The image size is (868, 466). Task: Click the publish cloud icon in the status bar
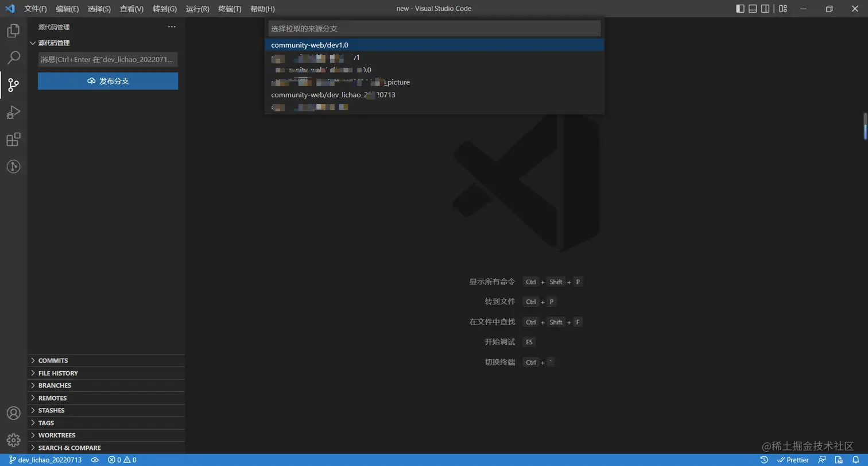(x=95, y=460)
